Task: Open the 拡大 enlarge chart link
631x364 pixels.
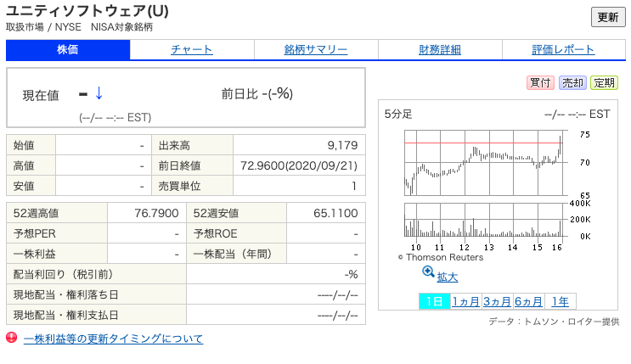Action: pos(447,277)
